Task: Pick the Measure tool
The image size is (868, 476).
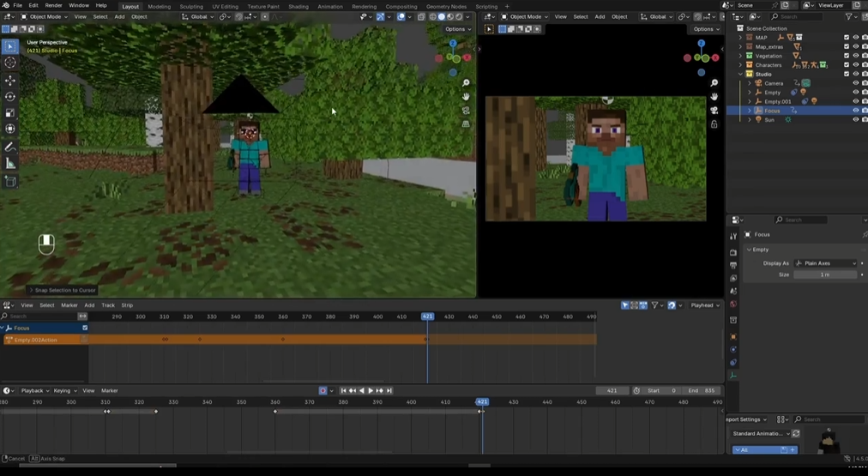Action: 10,163
